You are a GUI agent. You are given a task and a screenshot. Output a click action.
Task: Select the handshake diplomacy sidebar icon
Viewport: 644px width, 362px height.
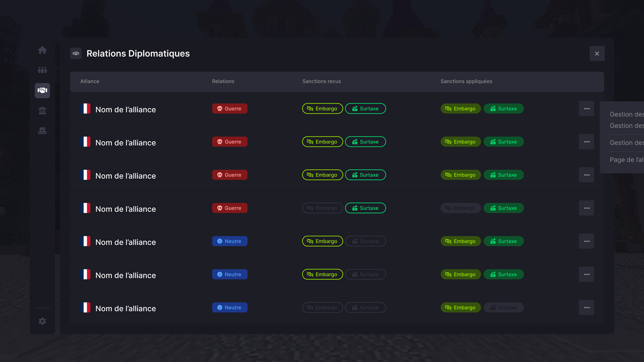[42, 90]
